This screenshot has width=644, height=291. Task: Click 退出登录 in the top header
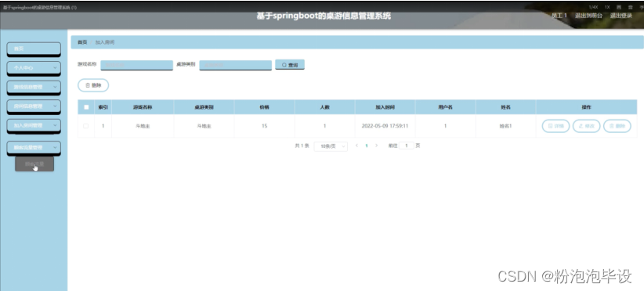coord(621,16)
